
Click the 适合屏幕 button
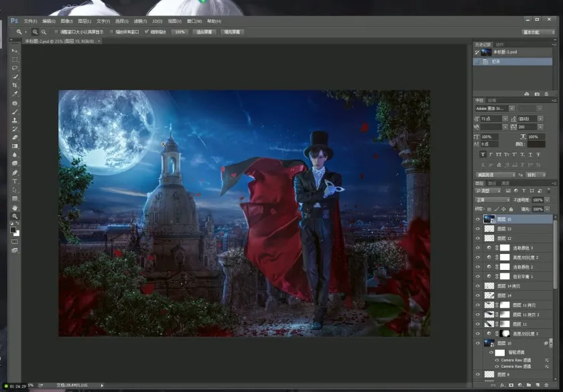[205, 31]
